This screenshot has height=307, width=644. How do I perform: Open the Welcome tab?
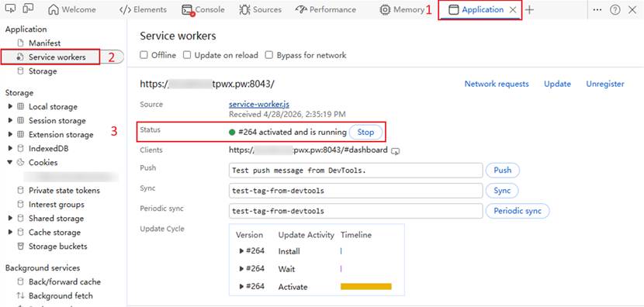click(72, 10)
